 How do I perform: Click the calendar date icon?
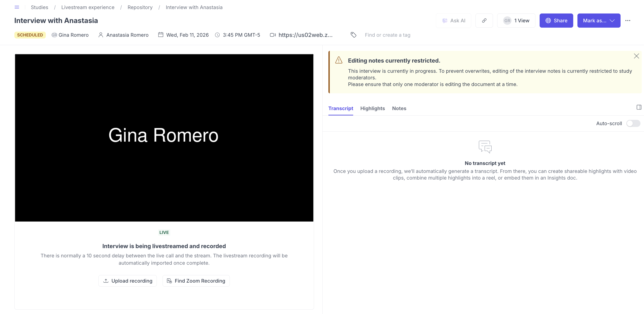coord(161,35)
